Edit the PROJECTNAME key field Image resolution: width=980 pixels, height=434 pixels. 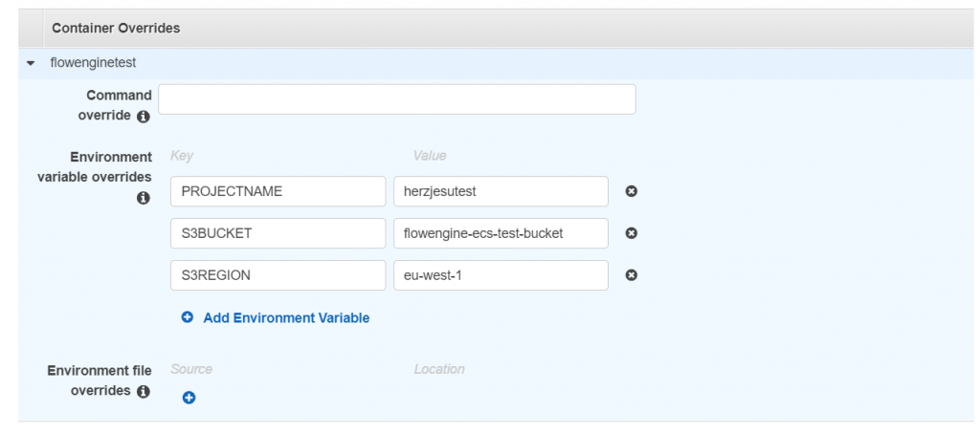[x=278, y=191]
